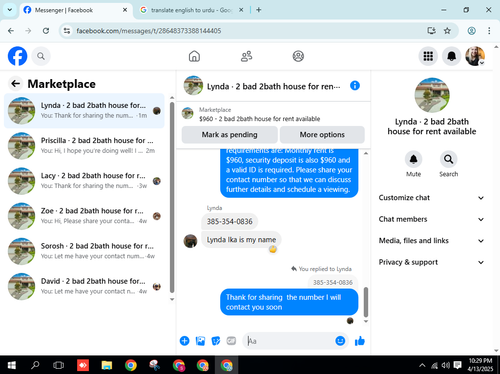Open Windows Start menu

coord(11,365)
